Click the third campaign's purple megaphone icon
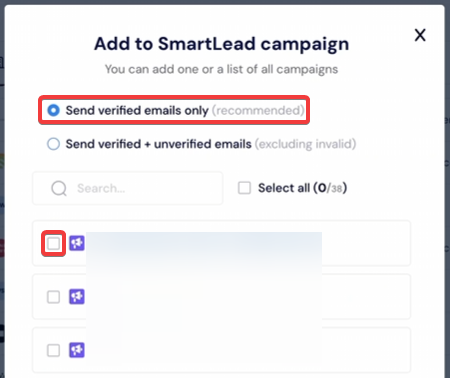Screen dimensions: 450x378 (77, 350)
